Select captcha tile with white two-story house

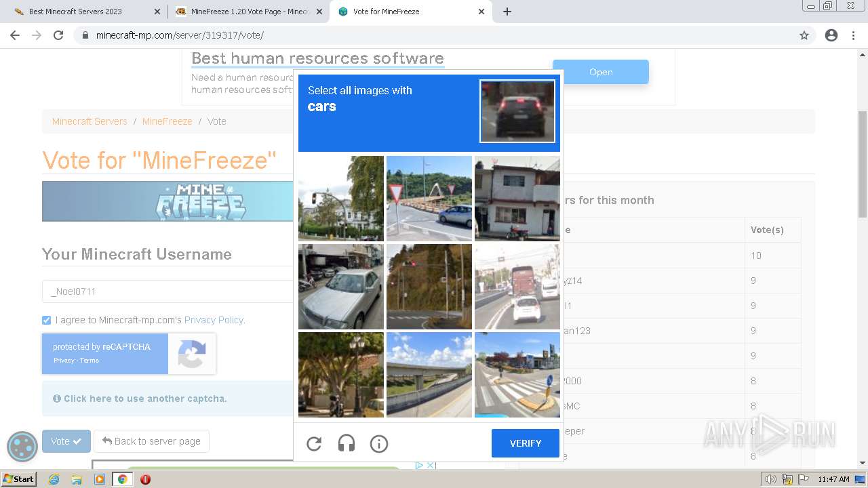click(517, 199)
